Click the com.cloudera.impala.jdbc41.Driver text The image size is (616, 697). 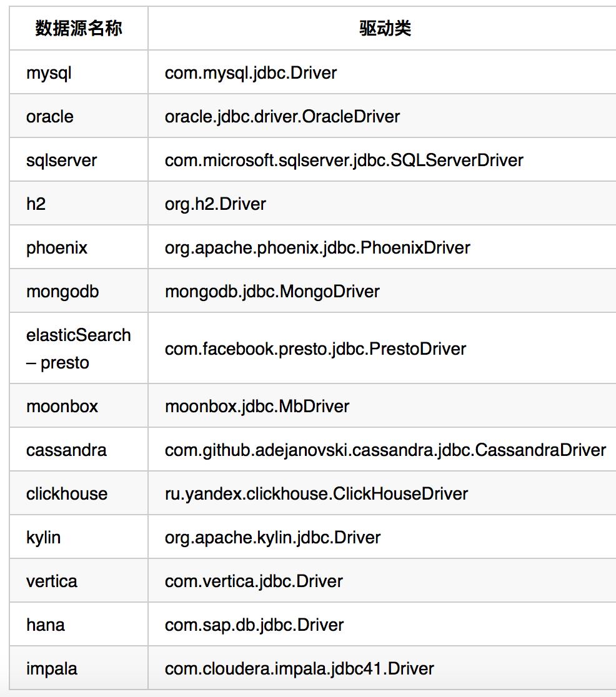click(x=299, y=669)
